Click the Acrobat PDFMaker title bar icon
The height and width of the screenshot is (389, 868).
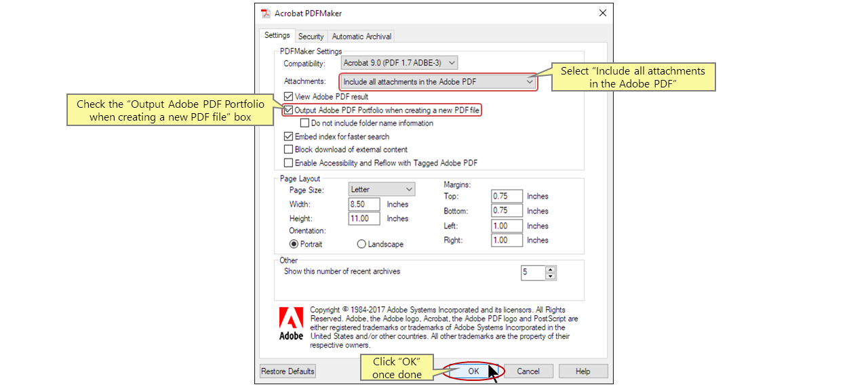(266, 13)
